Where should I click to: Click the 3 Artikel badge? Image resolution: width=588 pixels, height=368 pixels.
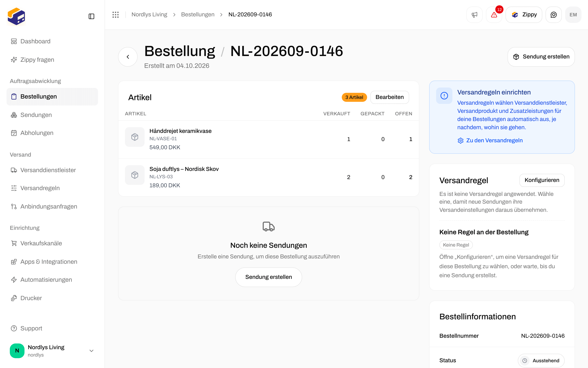point(354,97)
